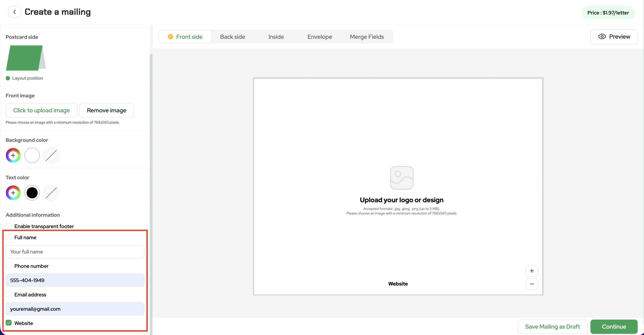Screen dimensions: 644x335
Task: Click the image placeholder upload icon
Action: click(401, 178)
